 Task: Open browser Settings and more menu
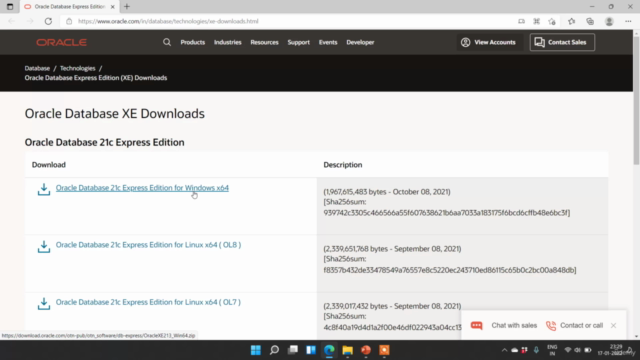click(x=628, y=21)
